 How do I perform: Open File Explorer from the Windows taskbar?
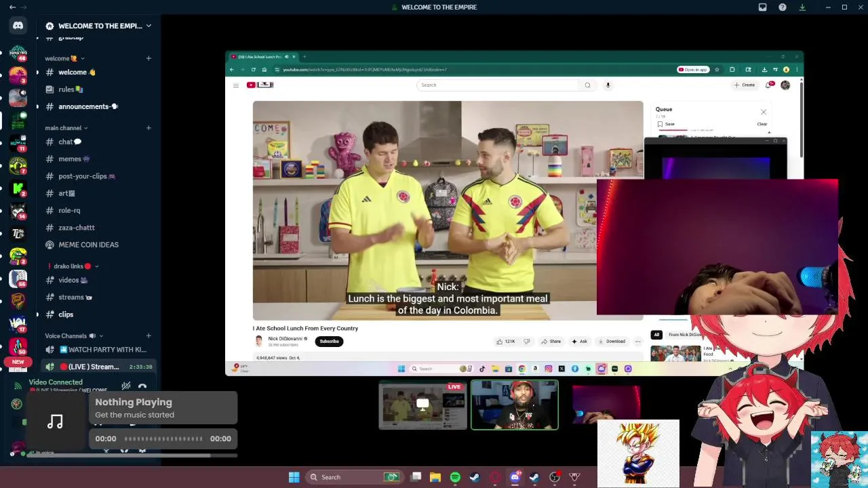[435, 477]
